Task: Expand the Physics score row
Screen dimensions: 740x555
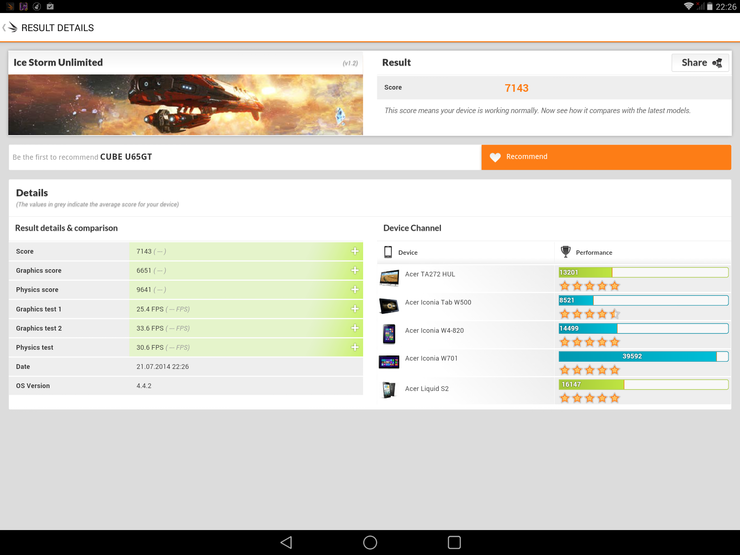Action: pos(355,289)
